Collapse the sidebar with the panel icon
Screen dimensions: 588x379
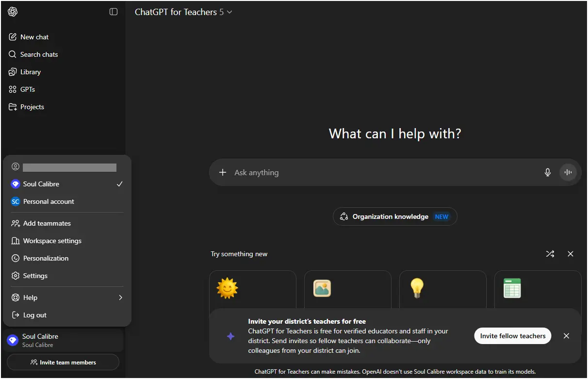click(114, 12)
